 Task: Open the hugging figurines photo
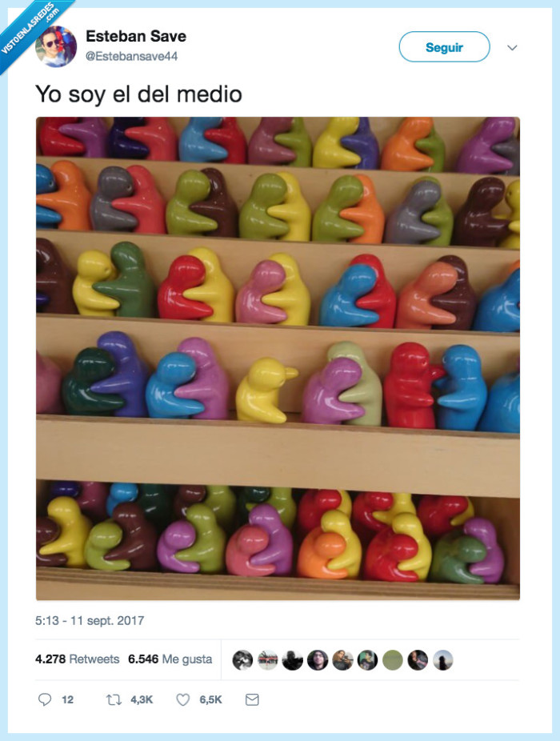(x=278, y=358)
